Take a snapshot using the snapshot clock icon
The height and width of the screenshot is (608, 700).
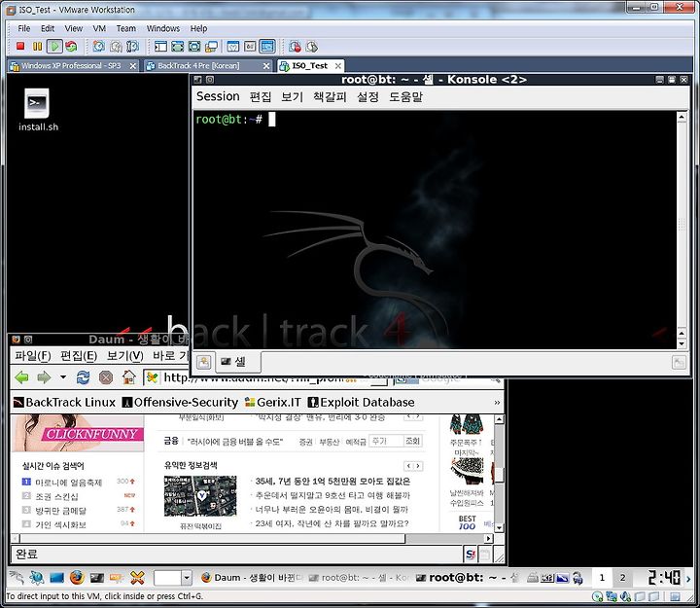tap(98, 46)
